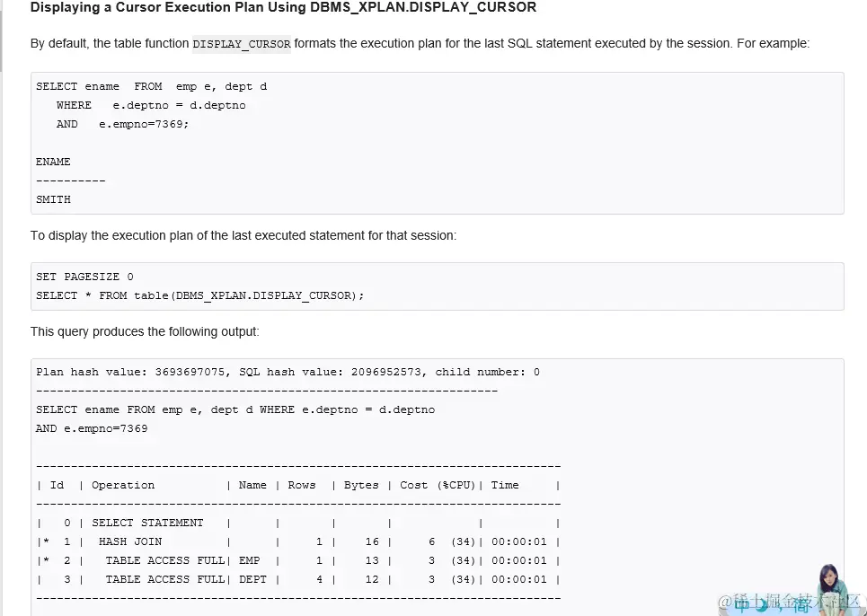
Task: Click bytes value '12' in DEPT row
Action: coord(372,579)
